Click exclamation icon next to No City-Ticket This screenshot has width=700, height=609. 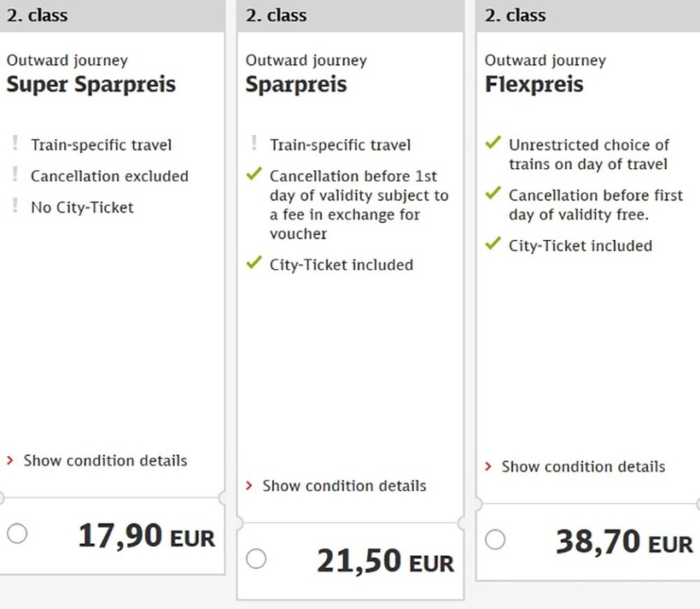(15, 208)
